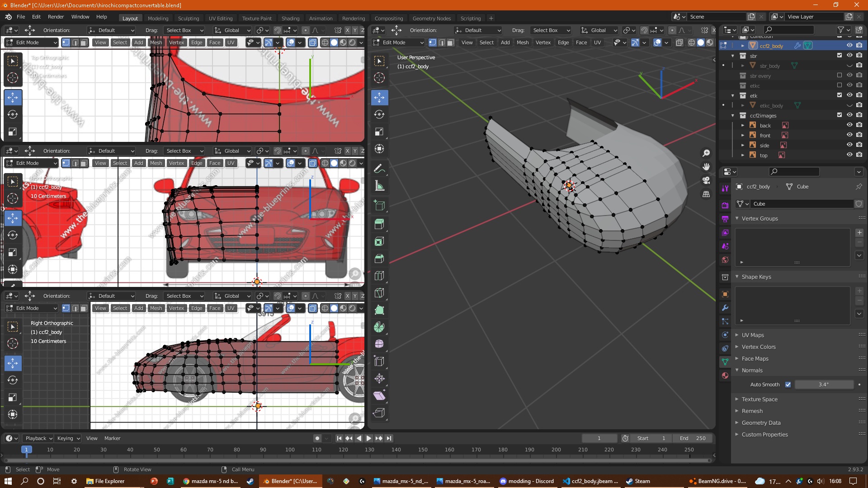868x488 pixels.
Task: Select the Bevel tool
Action: tap(380, 258)
